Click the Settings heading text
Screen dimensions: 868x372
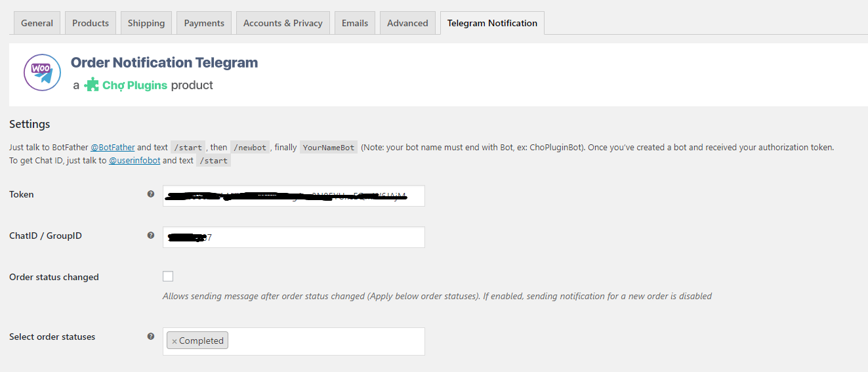click(x=30, y=124)
